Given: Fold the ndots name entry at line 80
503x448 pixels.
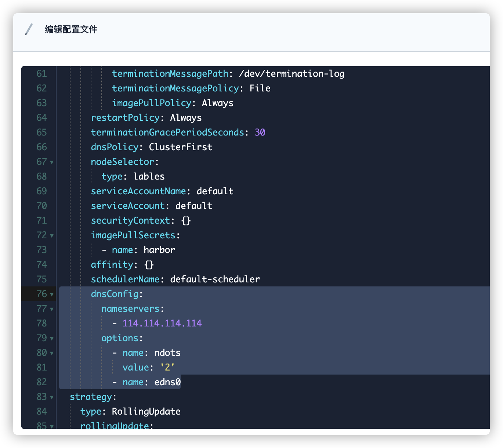Looking at the screenshot, I should (x=52, y=353).
